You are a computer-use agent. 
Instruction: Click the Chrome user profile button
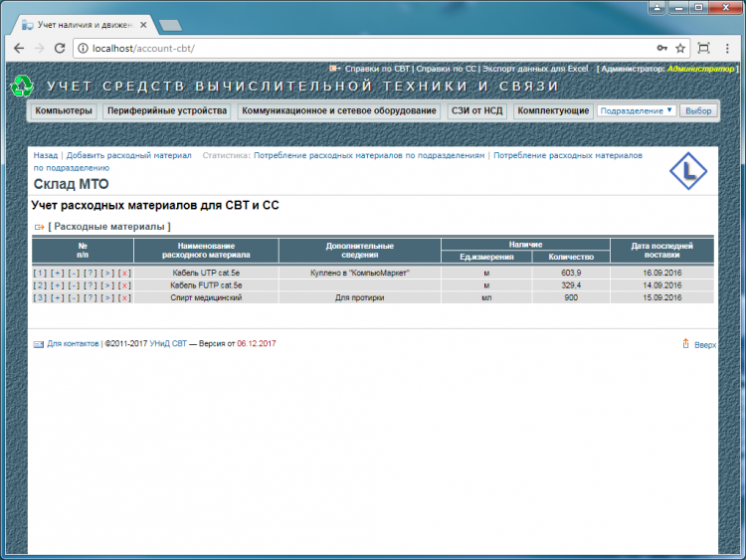click(x=656, y=8)
